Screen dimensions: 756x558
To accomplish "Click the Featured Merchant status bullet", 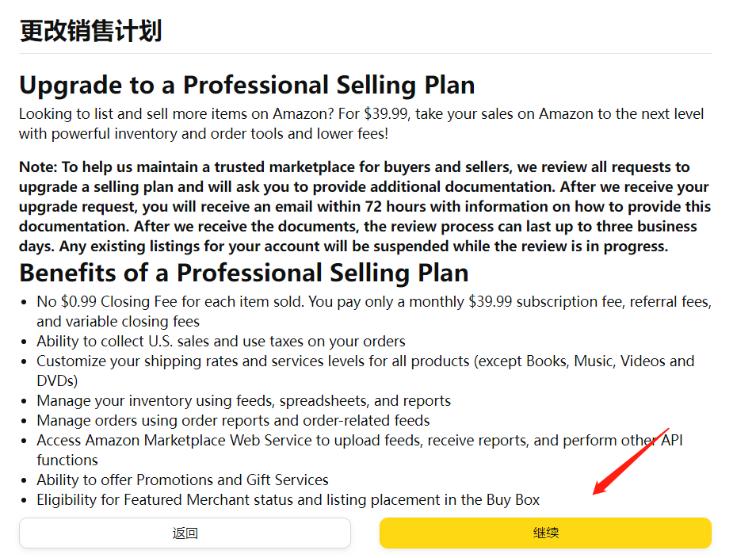I will [x=288, y=500].
